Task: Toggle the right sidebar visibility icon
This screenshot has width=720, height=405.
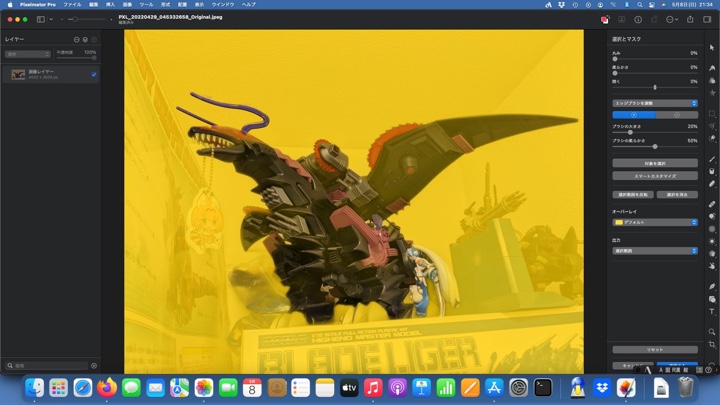Action: pyautogui.click(x=707, y=19)
